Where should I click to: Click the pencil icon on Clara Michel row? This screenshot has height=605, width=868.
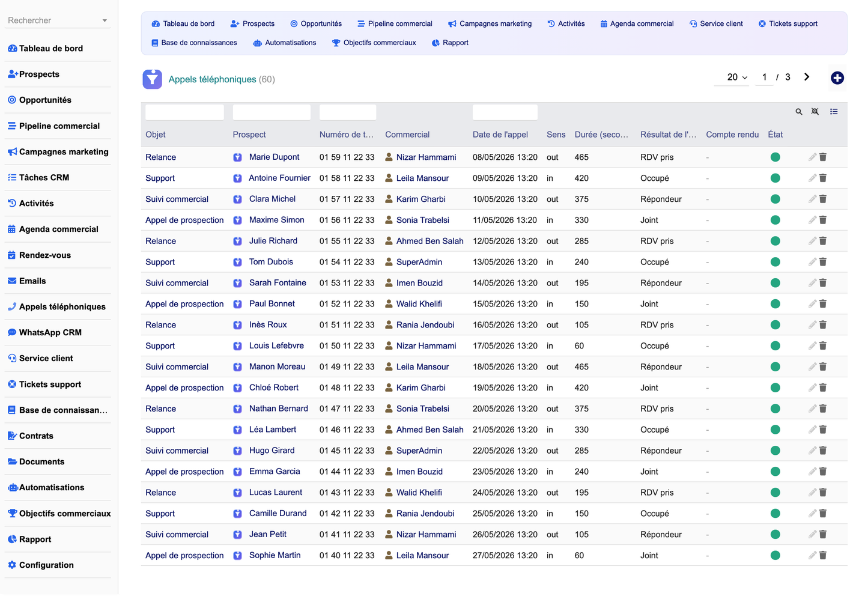[812, 199]
